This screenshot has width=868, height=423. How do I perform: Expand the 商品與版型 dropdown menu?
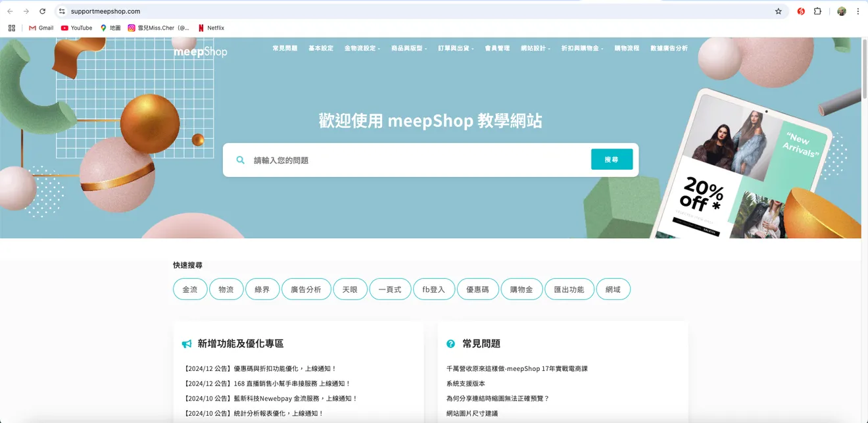(409, 48)
